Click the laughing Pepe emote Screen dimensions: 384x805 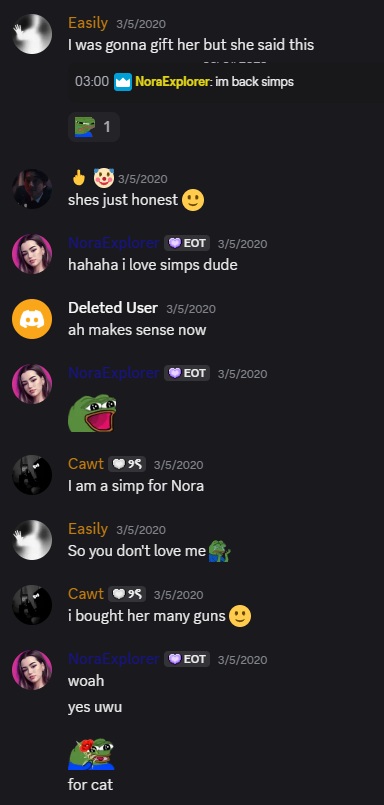pos(92,413)
